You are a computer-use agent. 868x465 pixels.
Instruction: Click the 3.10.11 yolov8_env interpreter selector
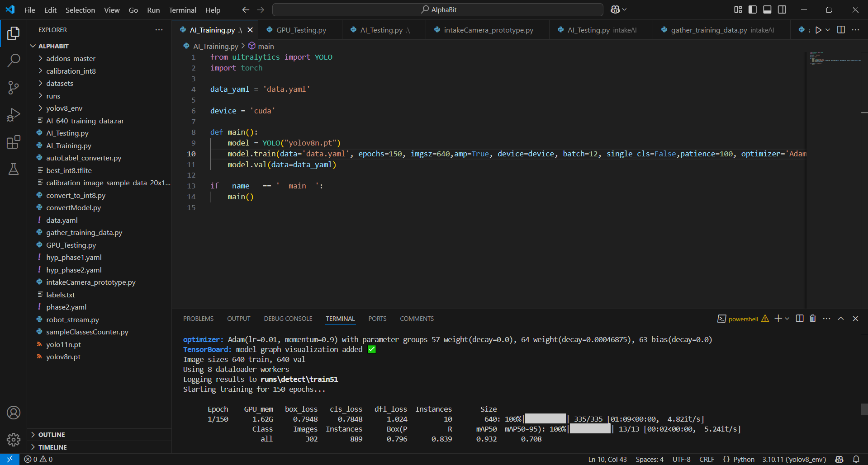point(794,460)
